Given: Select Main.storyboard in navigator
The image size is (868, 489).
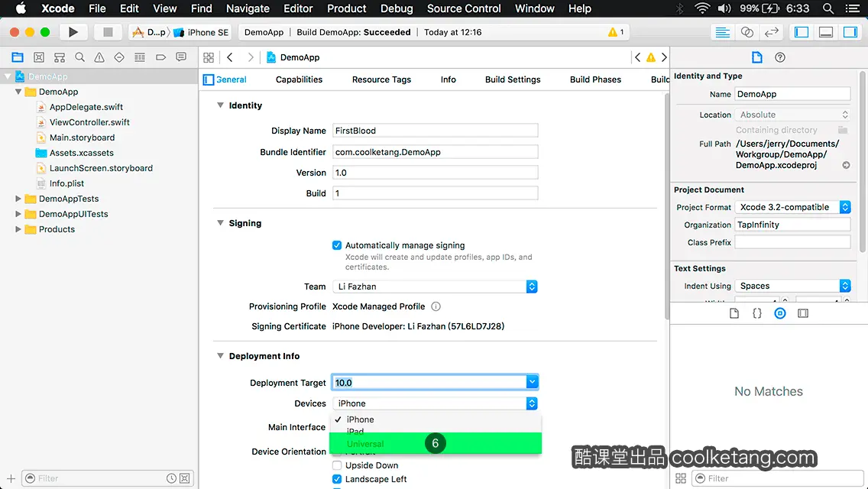Looking at the screenshot, I should (82, 138).
